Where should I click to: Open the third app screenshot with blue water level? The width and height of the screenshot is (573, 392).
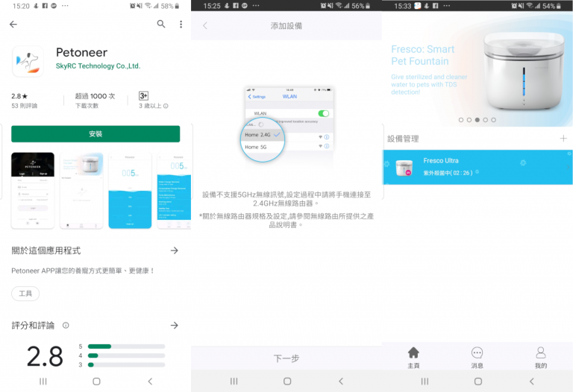click(x=130, y=191)
